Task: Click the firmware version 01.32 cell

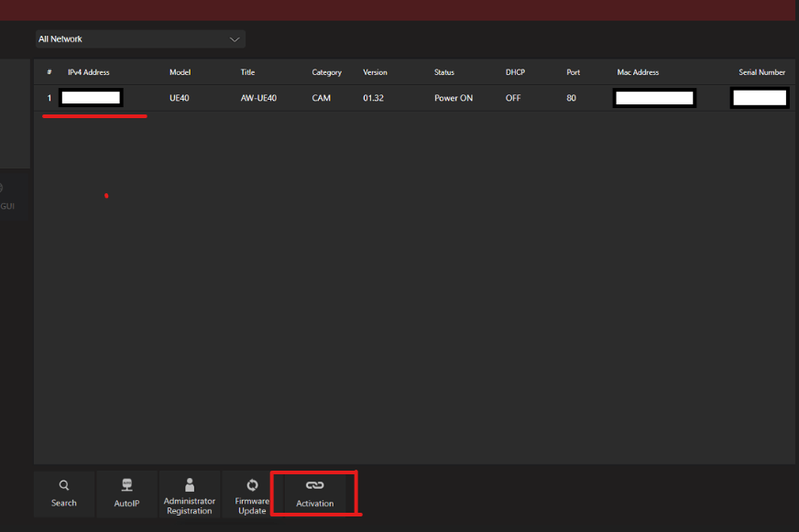Action: (372, 97)
